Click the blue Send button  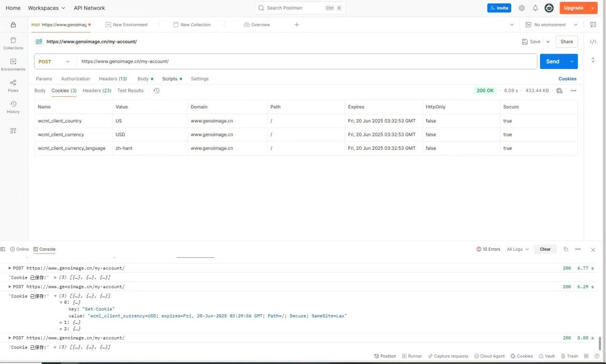pos(552,61)
